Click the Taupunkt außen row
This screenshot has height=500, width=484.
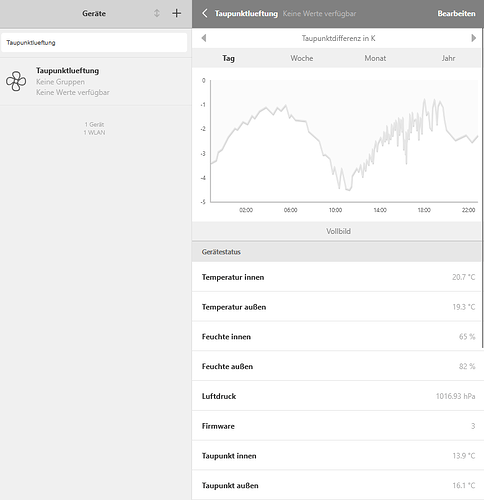click(x=338, y=485)
